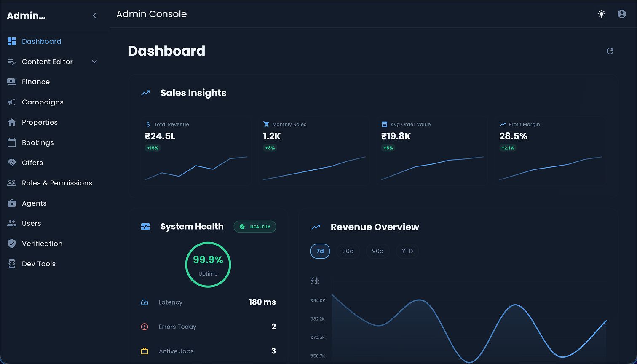Toggle light/dark theme sun icon

[x=602, y=14]
